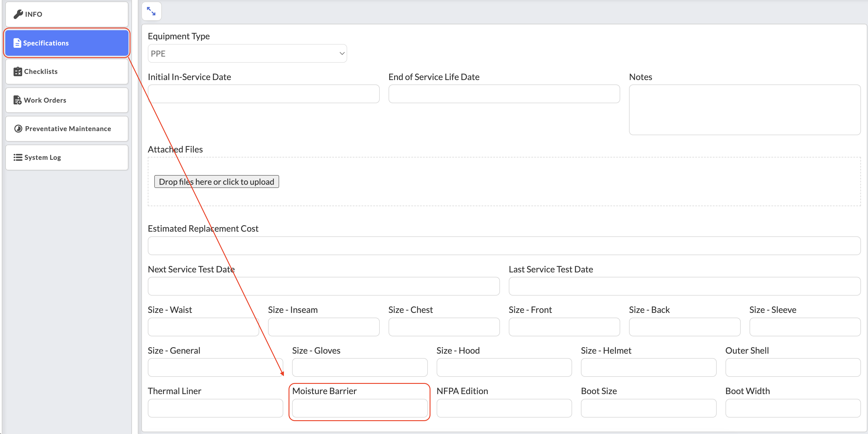Click the Work Orders file icon
The height and width of the screenshot is (434, 868).
tap(18, 100)
